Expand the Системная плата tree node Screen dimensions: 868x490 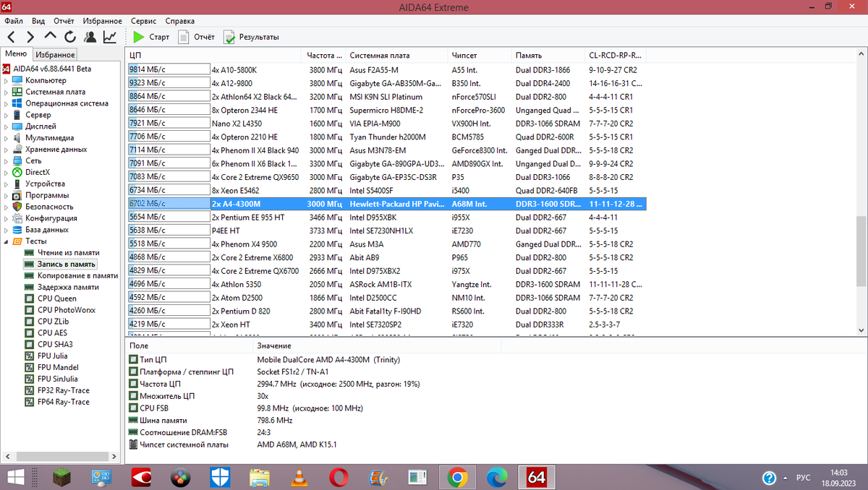(7, 92)
